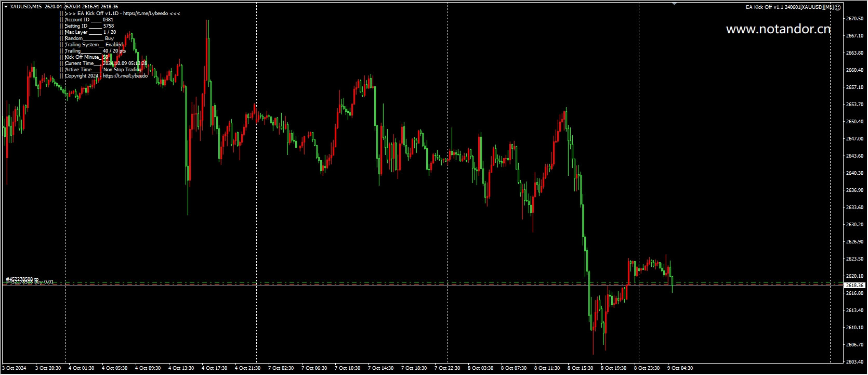Click the 2636.90 price scale label
Image resolution: width=868 pixels, height=375 pixels.
coord(854,190)
